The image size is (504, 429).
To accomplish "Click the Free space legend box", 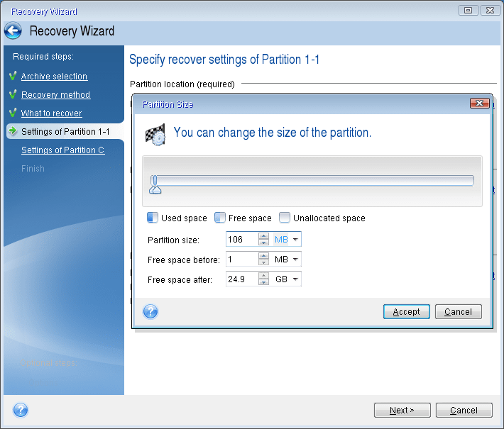I will (220, 218).
